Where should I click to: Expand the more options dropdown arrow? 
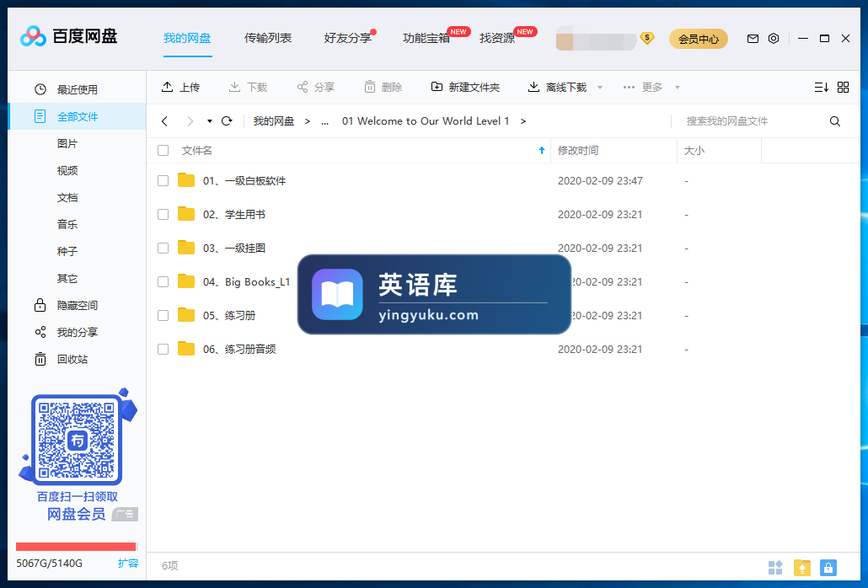coord(677,88)
